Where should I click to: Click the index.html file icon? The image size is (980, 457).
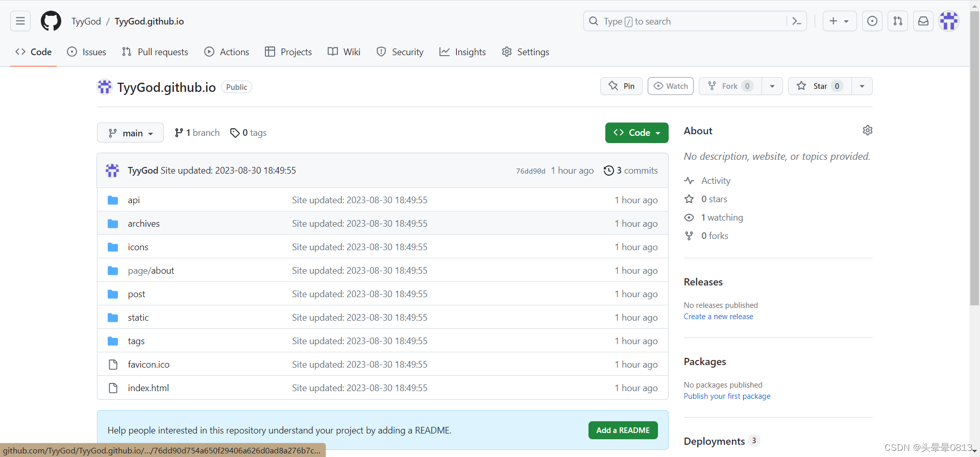[113, 388]
